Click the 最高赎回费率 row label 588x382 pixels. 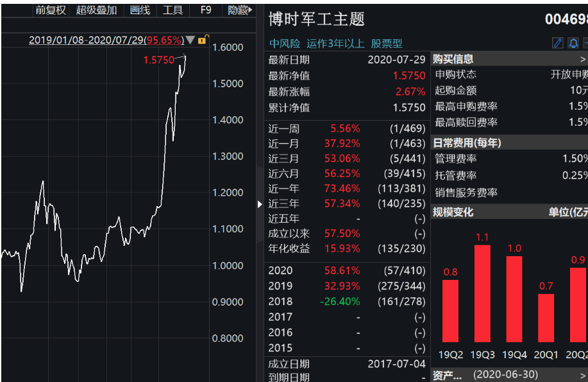466,123
